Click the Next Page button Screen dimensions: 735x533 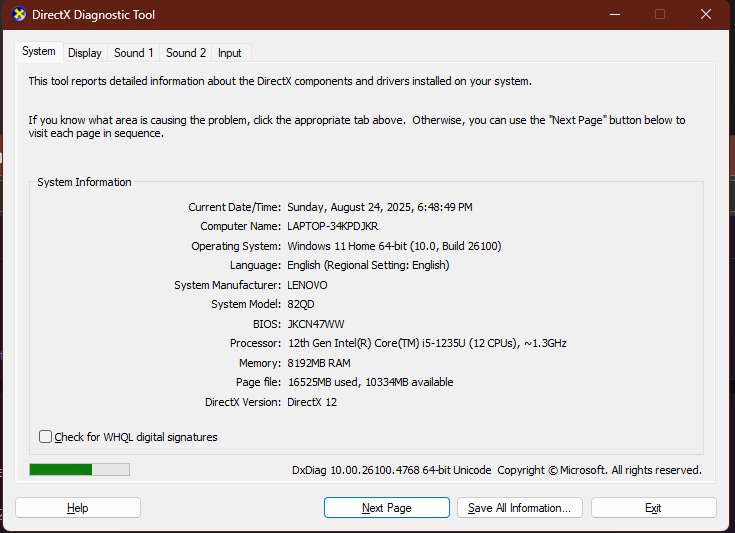(x=387, y=508)
